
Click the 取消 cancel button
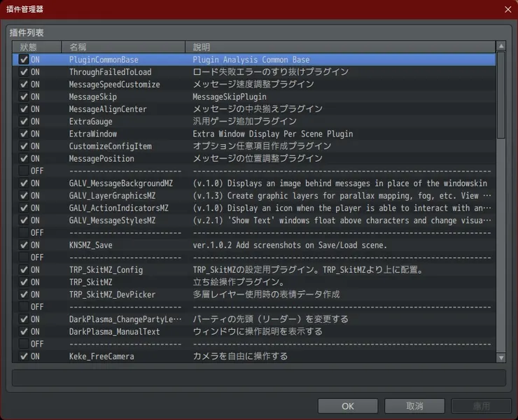click(414, 406)
